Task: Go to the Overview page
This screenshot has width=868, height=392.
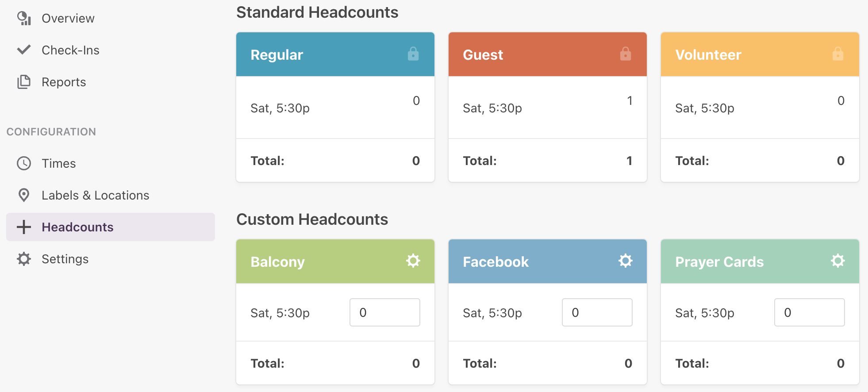Action: tap(68, 18)
